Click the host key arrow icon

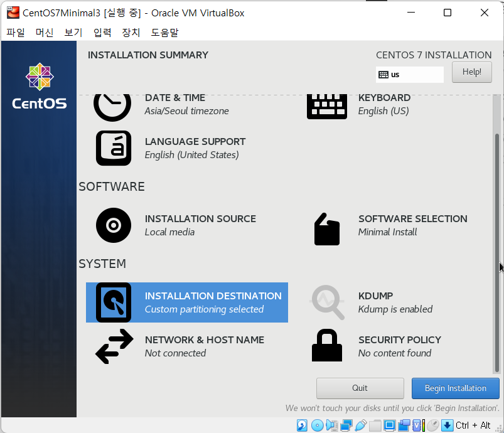(x=447, y=425)
